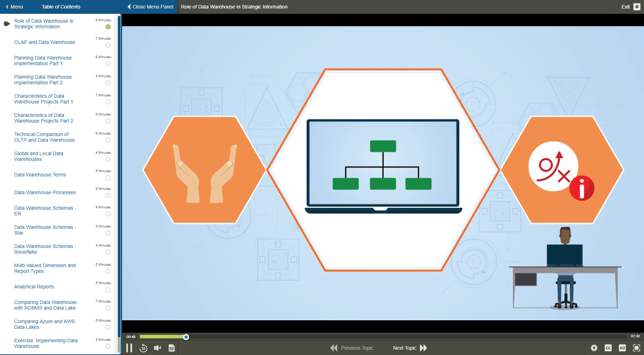The width and height of the screenshot is (644, 355).
Task: Click the video progress slider handle
Action: tap(186, 337)
